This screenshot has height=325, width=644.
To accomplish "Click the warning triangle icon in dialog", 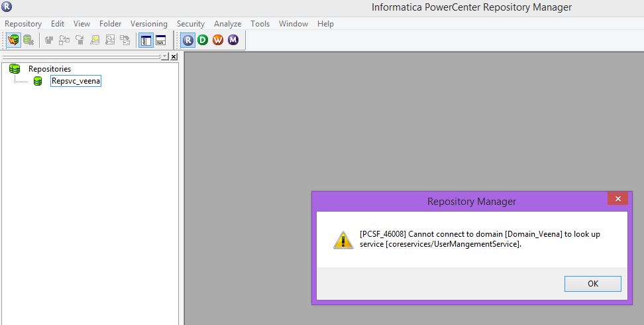I will click(343, 240).
